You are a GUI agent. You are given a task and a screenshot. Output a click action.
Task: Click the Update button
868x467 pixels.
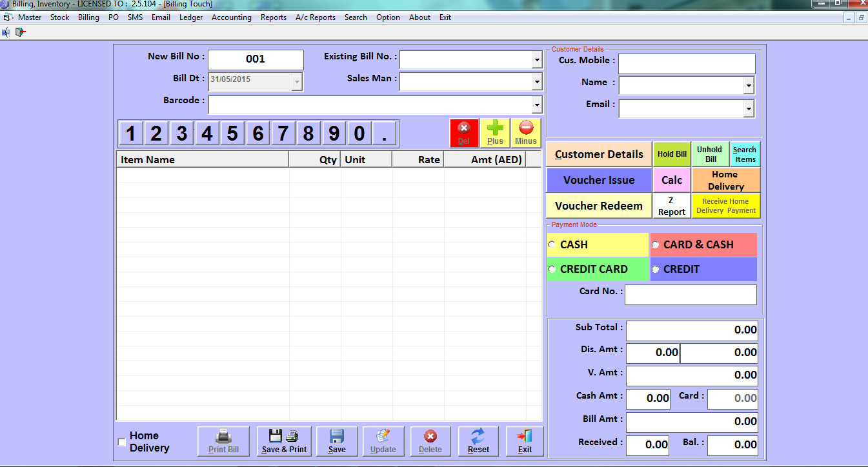[383, 441]
